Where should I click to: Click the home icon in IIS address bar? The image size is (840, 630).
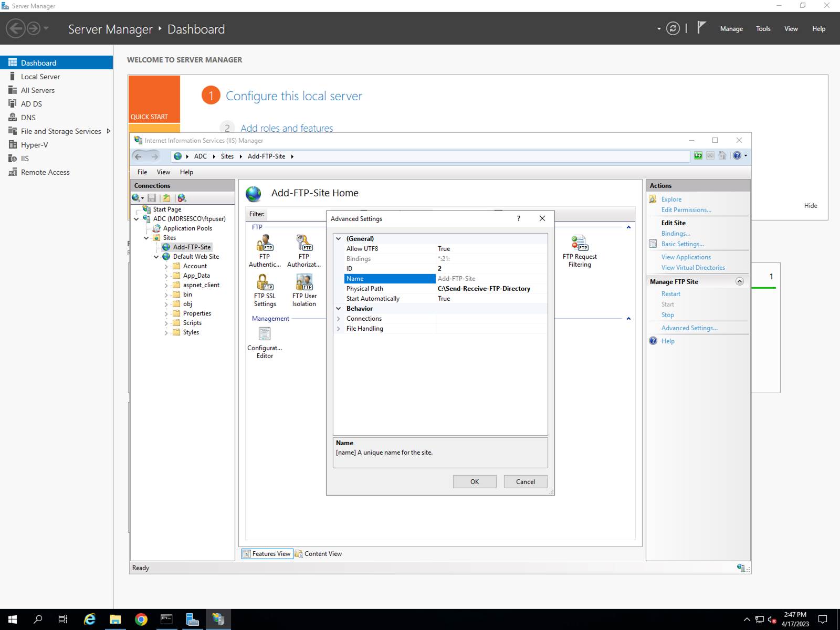[x=722, y=155]
